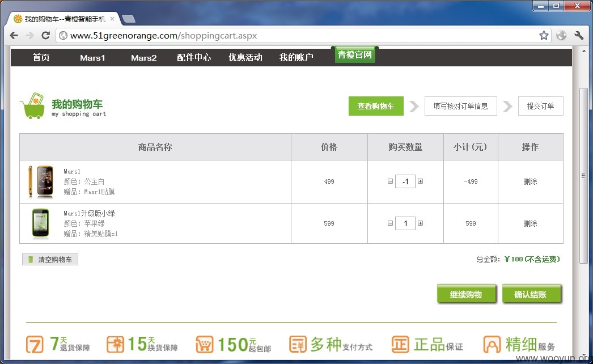The image size is (593, 364).
Task: Open the wrench settings menu
Action: click(579, 36)
